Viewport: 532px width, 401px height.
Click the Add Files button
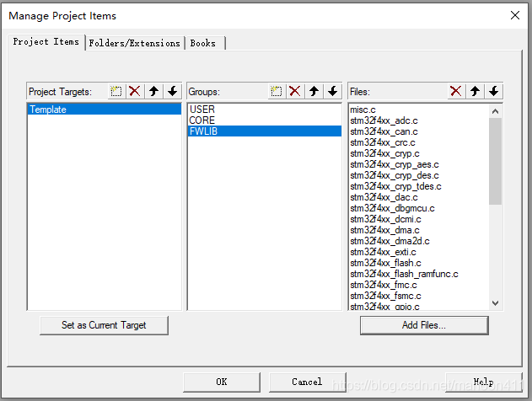pos(424,325)
